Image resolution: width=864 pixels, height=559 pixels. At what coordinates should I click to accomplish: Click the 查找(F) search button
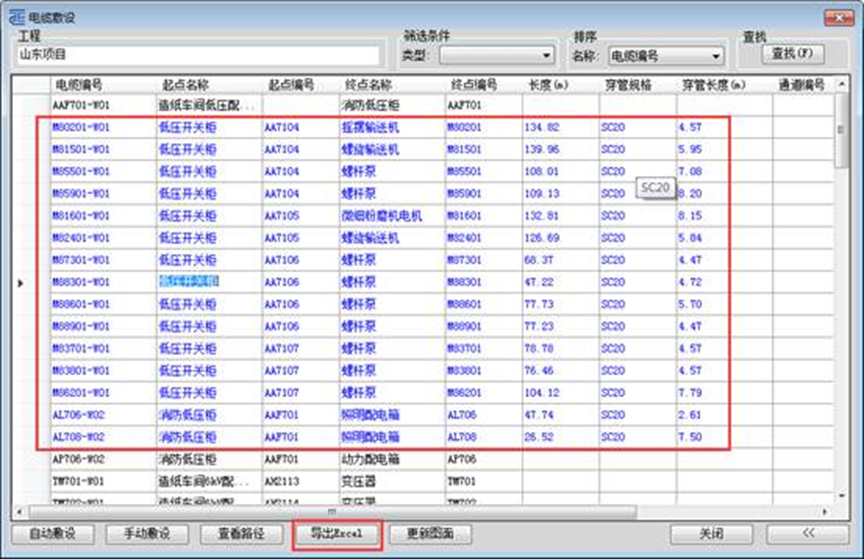tap(793, 54)
